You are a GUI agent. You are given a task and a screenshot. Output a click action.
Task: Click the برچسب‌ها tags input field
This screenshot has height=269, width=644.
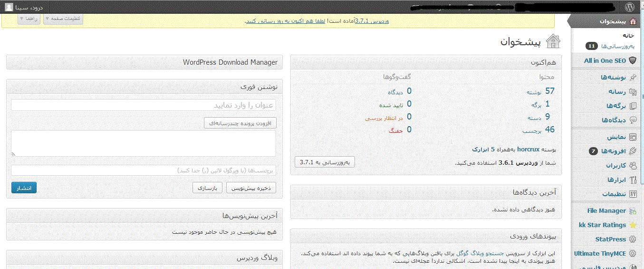(143, 170)
